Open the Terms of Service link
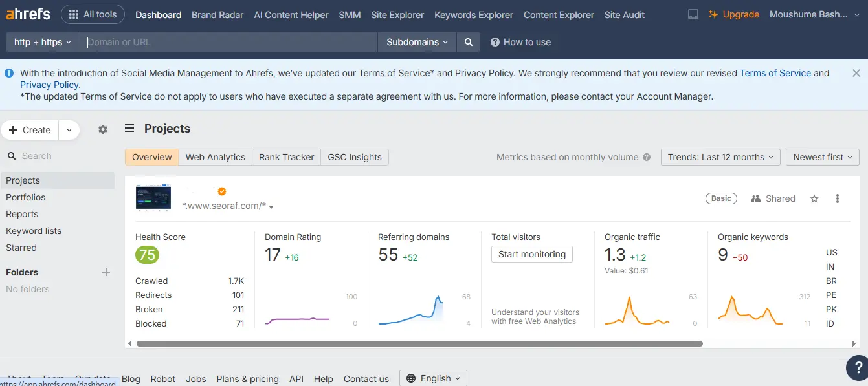Image resolution: width=868 pixels, height=386 pixels. pos(775,73)
